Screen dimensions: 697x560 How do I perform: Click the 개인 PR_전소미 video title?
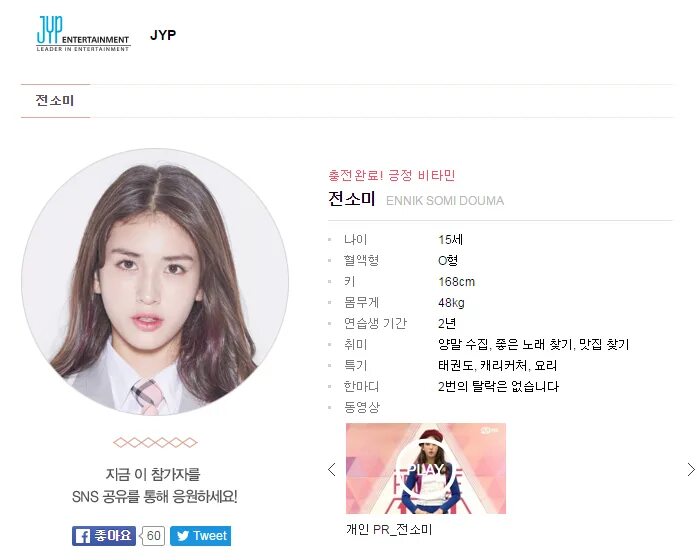(x=389, y=529)
